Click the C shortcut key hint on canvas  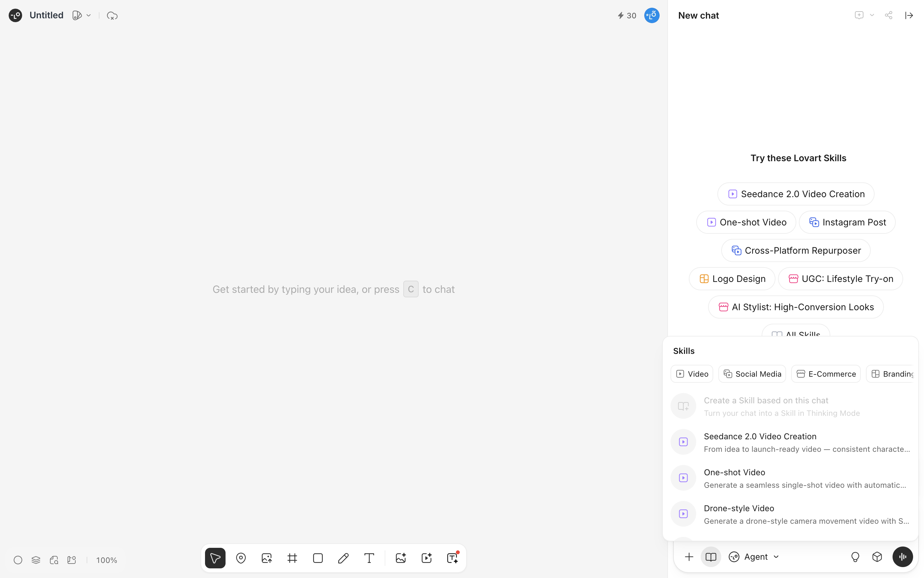point(410,289)
